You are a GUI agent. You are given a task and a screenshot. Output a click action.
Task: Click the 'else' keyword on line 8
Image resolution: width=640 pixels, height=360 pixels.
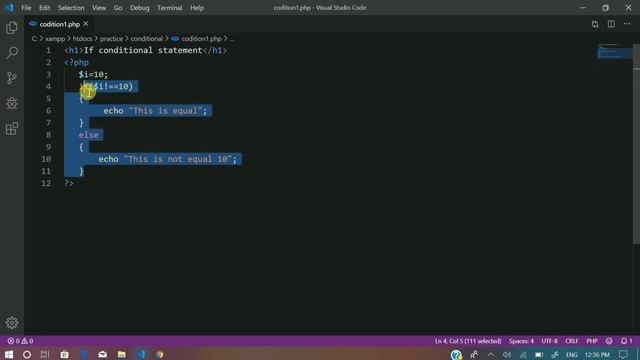click(89, 135)
